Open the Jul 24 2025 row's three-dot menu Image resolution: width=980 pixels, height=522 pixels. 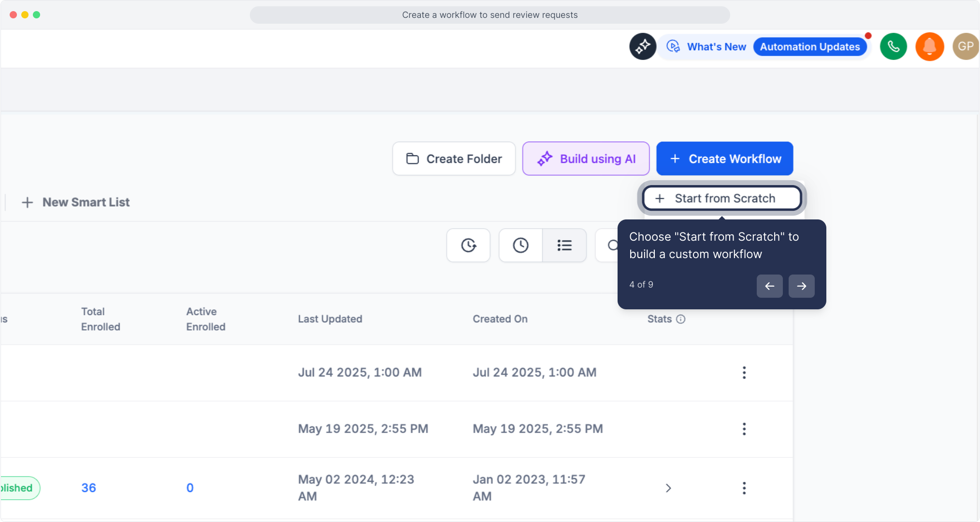tap(744, 372)
